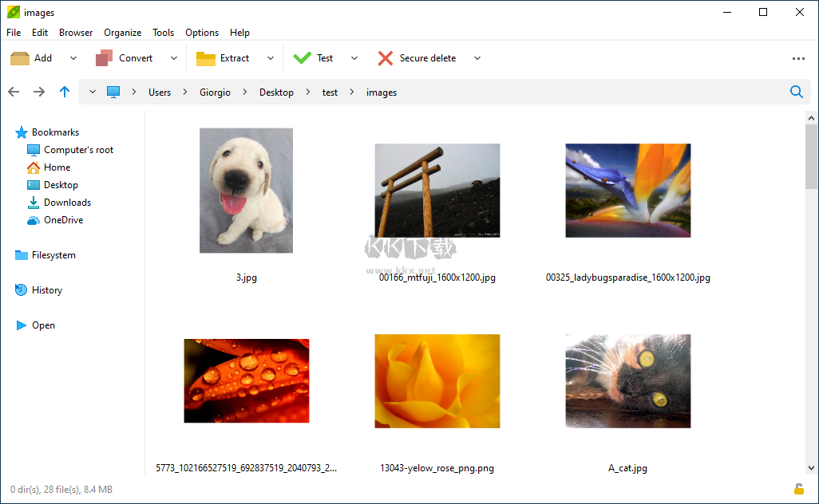The height and width of the screenshot is (504, 819).
Task: Click the green Test checkmark icon
Action: (303, 58)
